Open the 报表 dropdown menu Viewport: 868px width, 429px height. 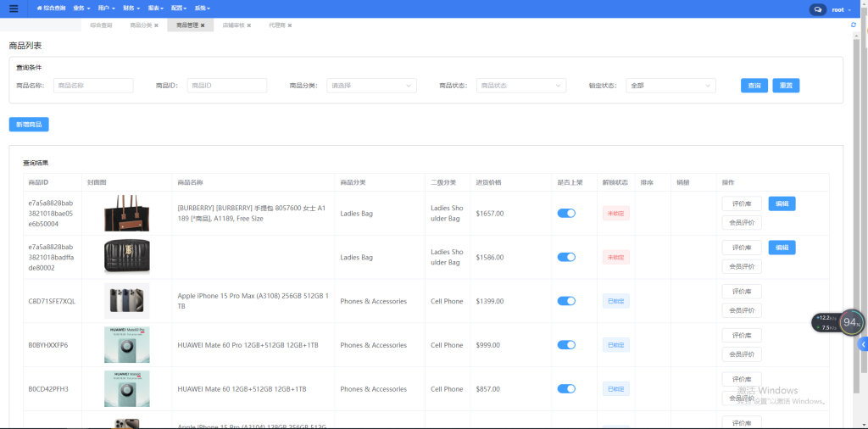[156, 8]
